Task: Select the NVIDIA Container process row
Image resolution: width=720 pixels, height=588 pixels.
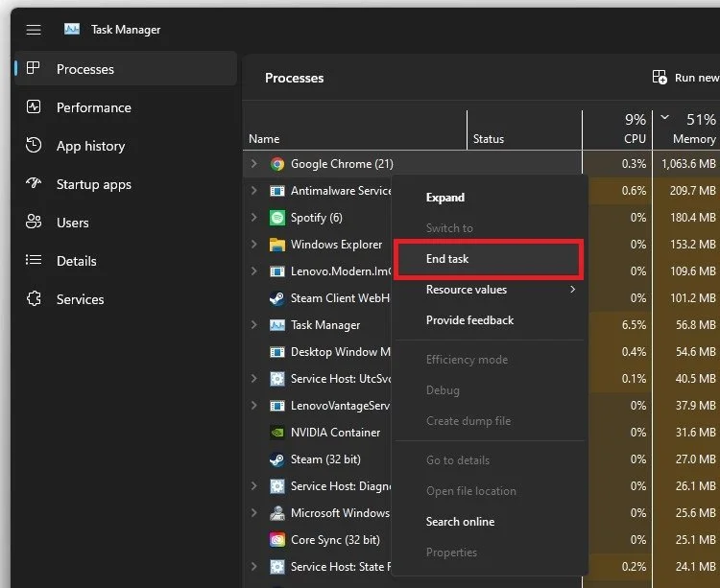Action: [318, 433]
